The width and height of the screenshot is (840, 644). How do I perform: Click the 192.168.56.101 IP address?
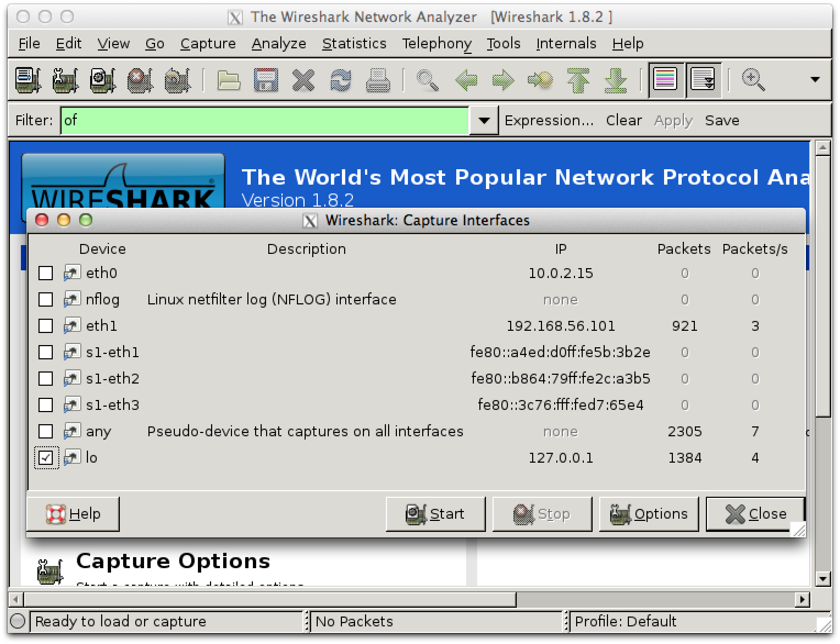coord(560,326)
